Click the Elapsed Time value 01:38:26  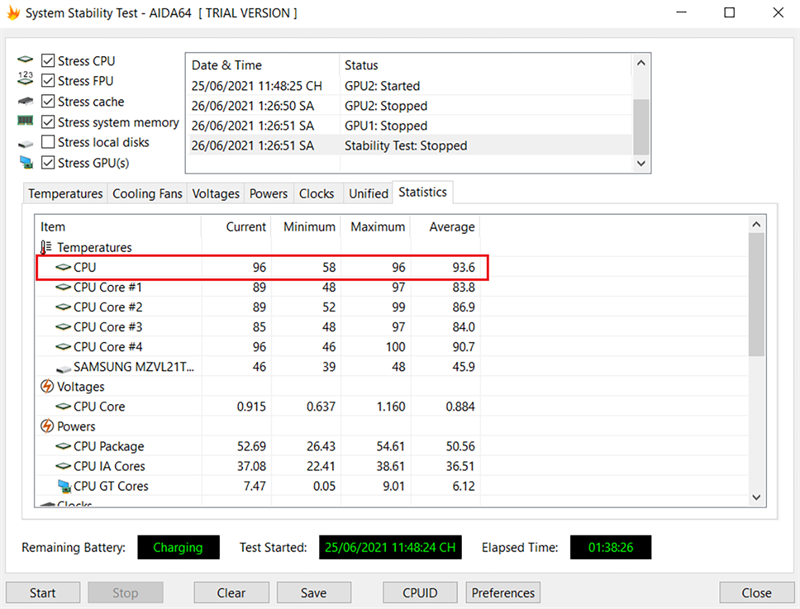pyautogui.click(x=611, y=547)
